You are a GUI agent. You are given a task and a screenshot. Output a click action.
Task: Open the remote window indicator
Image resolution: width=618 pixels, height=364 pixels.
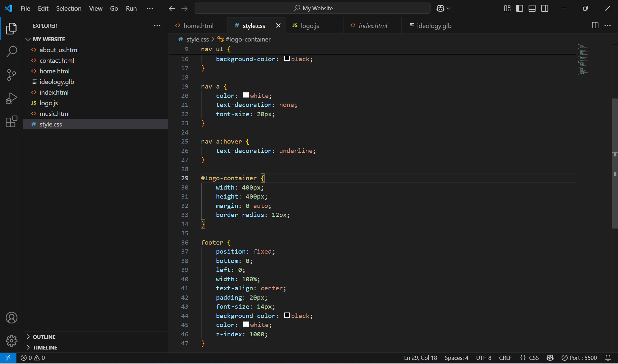click(x=8, y=358)
